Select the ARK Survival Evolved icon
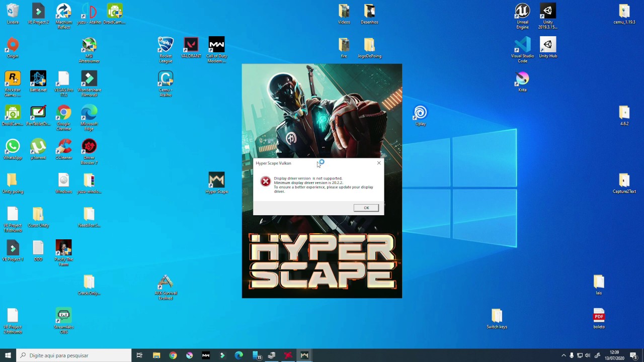The width and height of the screenshot is (644, 362). [166, 288]
